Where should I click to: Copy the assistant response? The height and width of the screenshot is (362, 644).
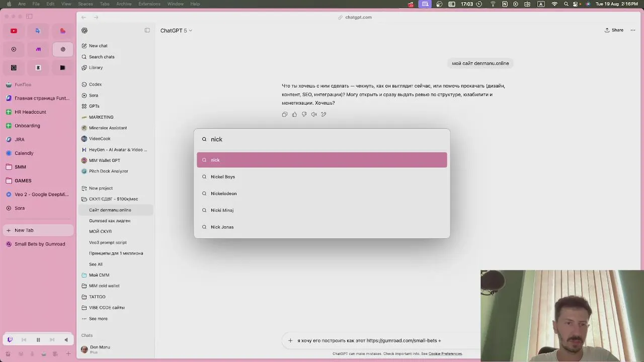click(285, 114)
